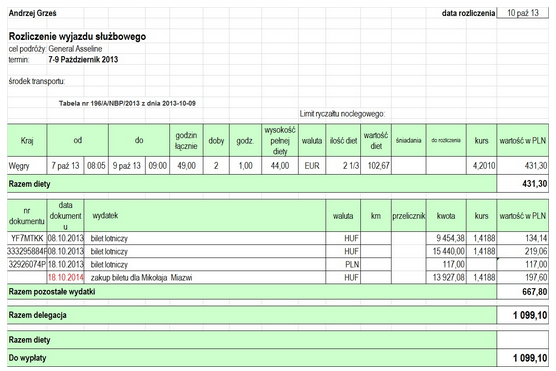The width and height of the screenshot is (556, 371).
Task: Select the empty cell beside bottom 'Razem diety'
Action: click(x=523, y=340)
